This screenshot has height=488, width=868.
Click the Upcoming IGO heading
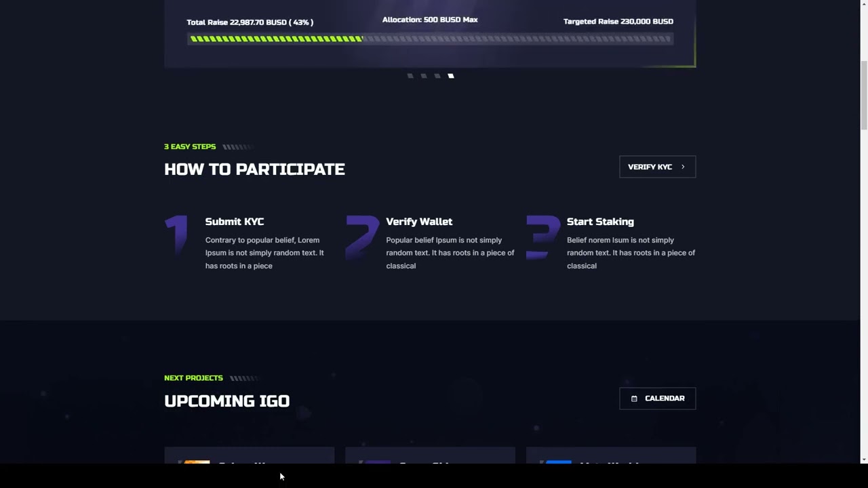tap(226, 401)
